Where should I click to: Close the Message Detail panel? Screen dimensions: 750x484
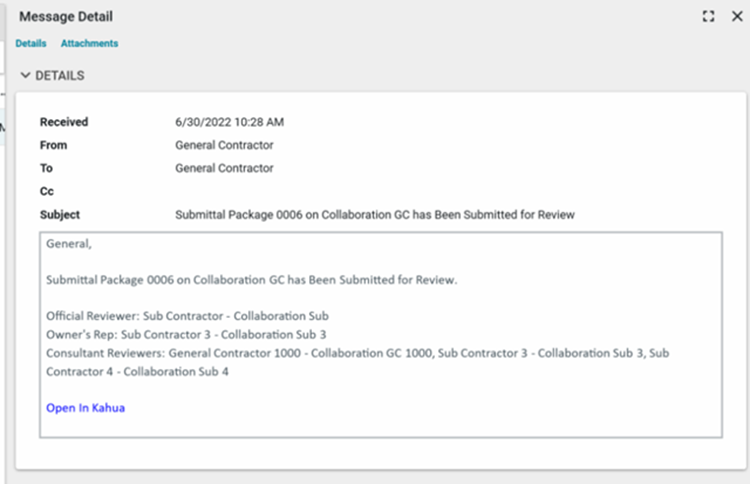[736, 17]
